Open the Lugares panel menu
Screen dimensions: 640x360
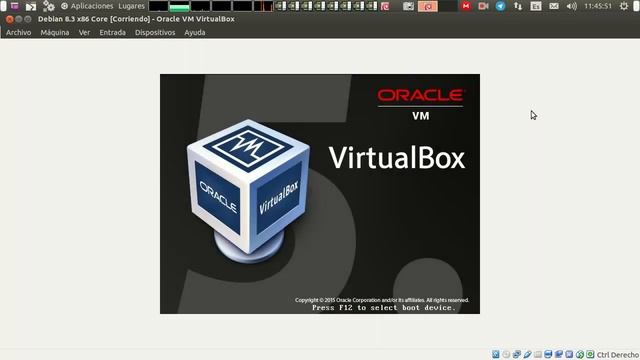tap(131, 6)
